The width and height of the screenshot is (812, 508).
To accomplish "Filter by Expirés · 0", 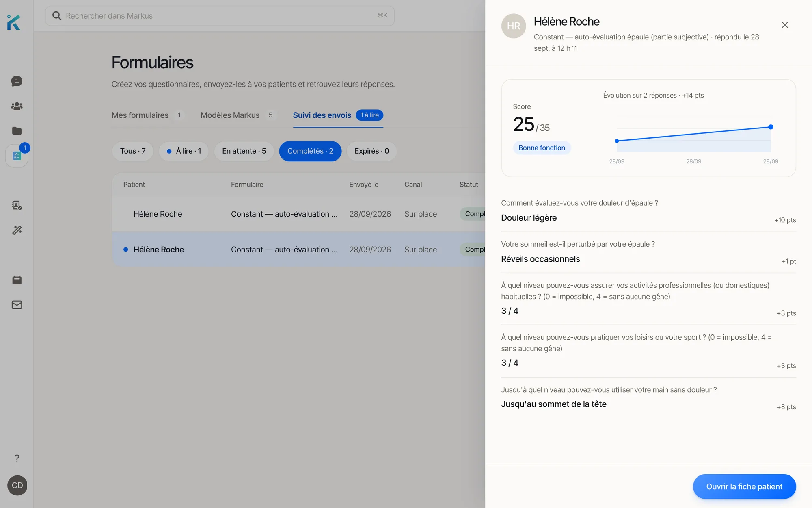I will click(x=371, y=151).
